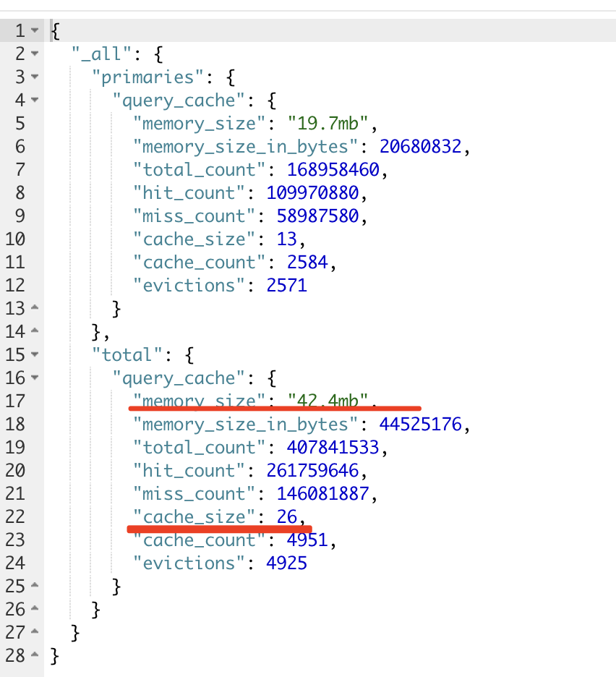Click the "total_count" key on line 19
This screenshot has height=677, width=616.
click(200, 447)
